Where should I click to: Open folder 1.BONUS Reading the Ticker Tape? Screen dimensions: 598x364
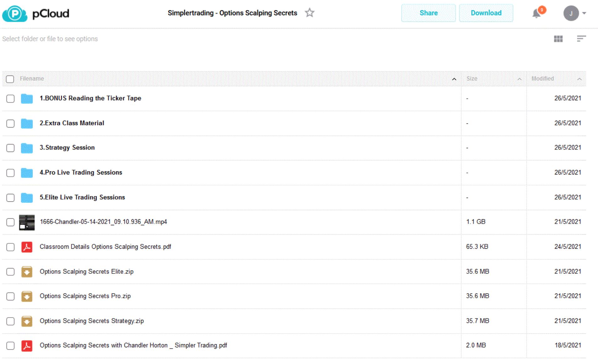90,98
